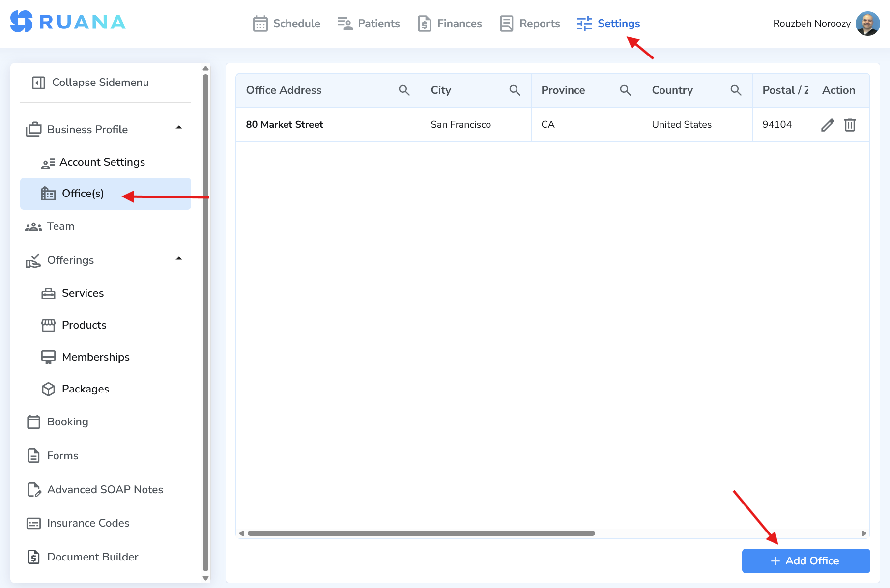Collapse the Offerings section

point(179,258)
